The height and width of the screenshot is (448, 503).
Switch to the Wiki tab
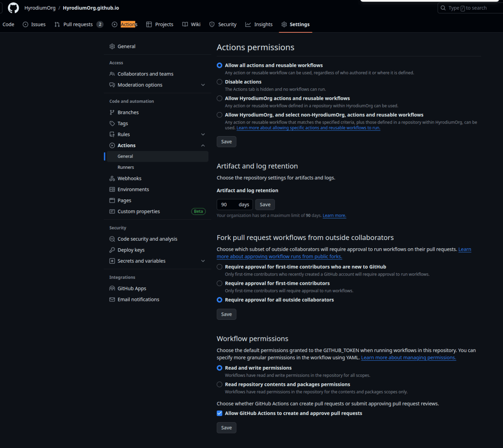(x=191, y=24)
